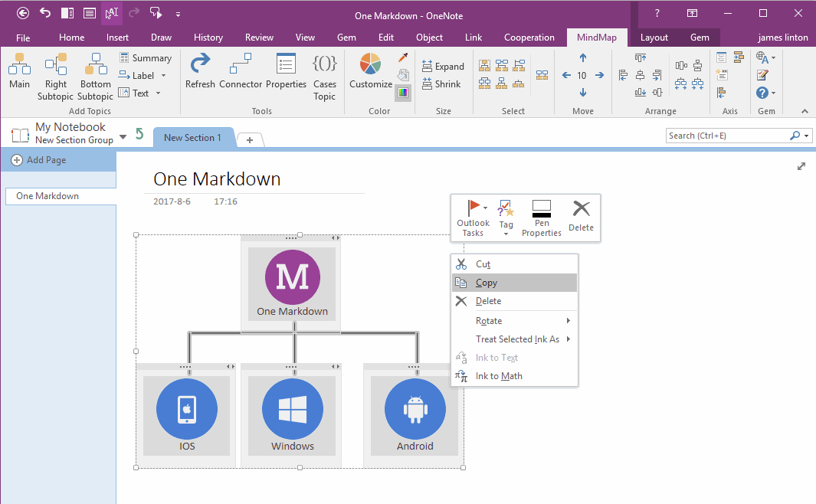Open the Gem help question-mark icon
This screenshot has height=504, width=816.
[x=762, y=93]
